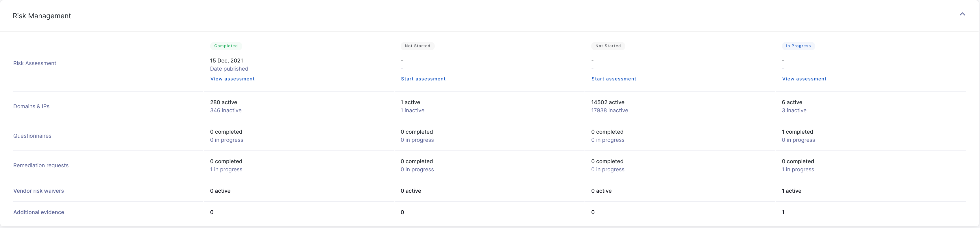The height and width of the screenshot is (228, 980).
Task: Click the blue In Progress status badge
Action: pyautogui.click(x=798, y=46)
